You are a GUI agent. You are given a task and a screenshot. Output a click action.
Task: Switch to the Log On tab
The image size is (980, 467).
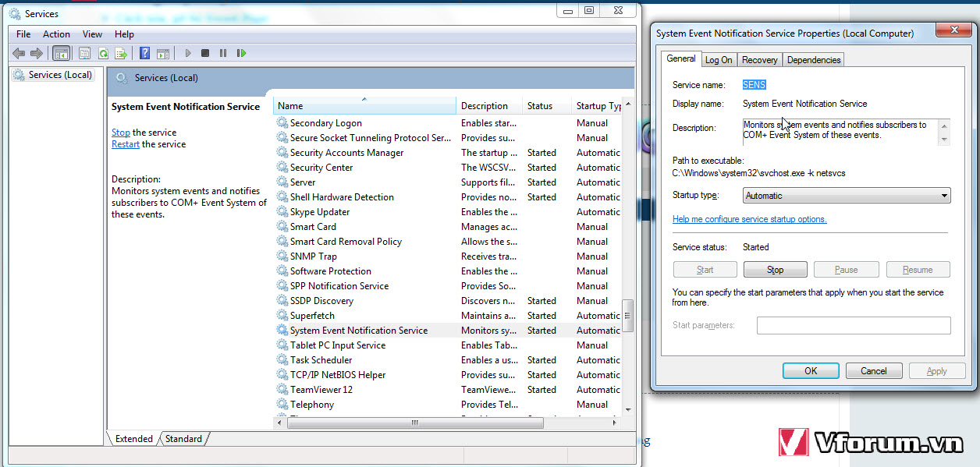point(719,60)
